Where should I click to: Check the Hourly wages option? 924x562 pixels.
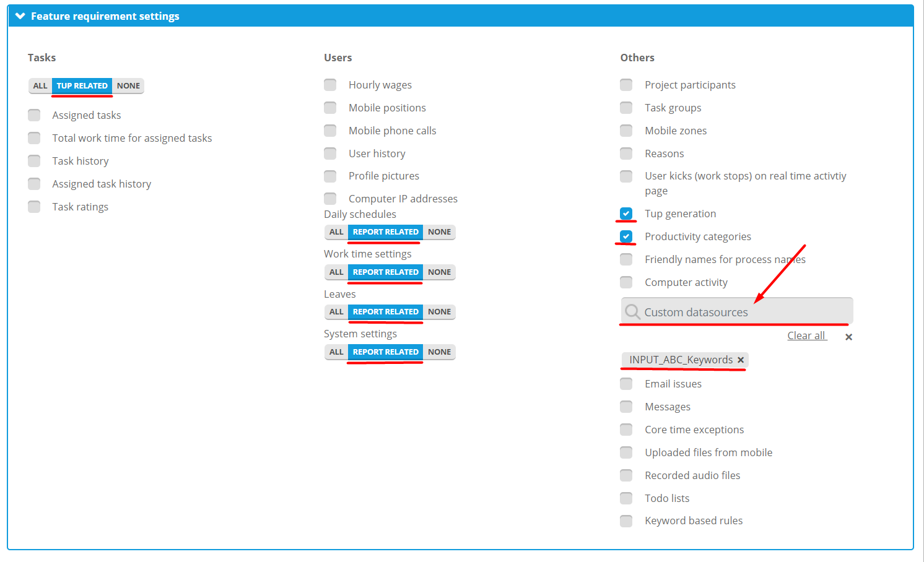(330, 85)
